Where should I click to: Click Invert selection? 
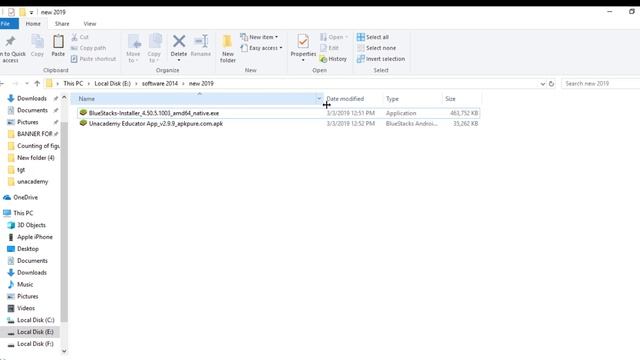[x=381, y=59]
